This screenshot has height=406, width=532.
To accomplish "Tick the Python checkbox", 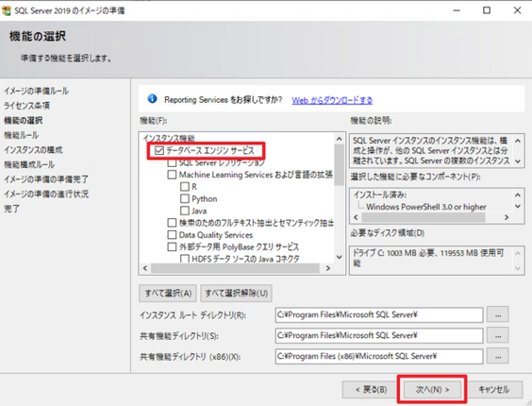I will tap(185, 198).
